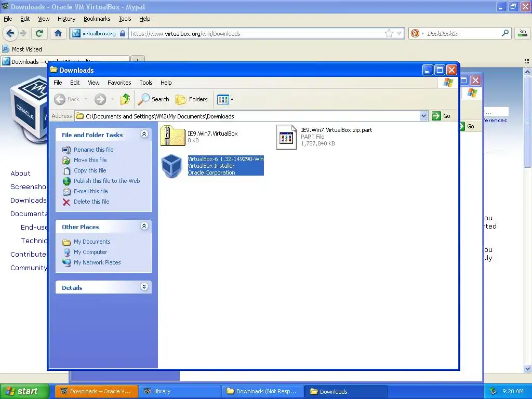Click the DuckDuckGo search magnifier icon
This screenshot has height=399, width=532.
(505, 33)
